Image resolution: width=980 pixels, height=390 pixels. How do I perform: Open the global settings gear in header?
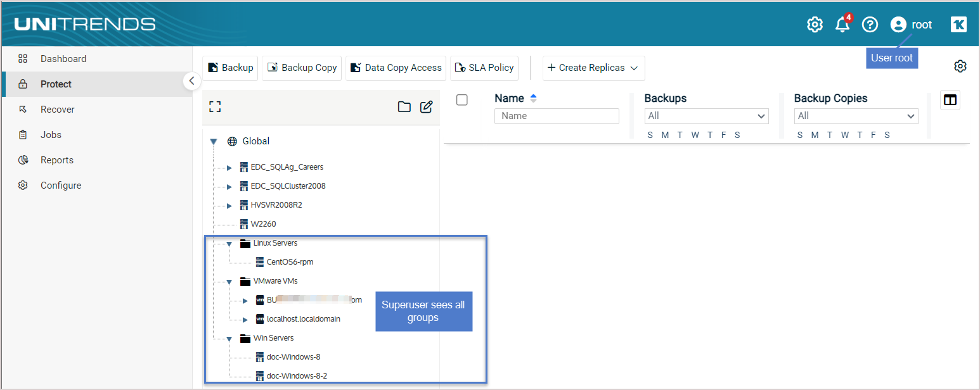pyautogui.click(x=815, y=25)
